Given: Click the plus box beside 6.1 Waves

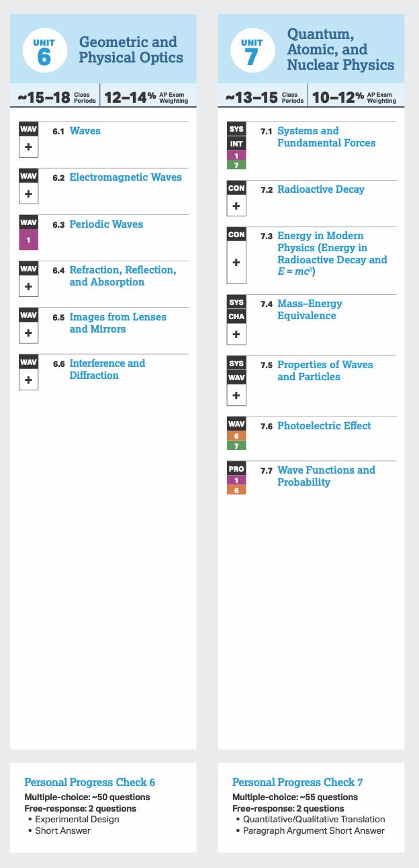Looking at the screenshot, I should (28, 147).
